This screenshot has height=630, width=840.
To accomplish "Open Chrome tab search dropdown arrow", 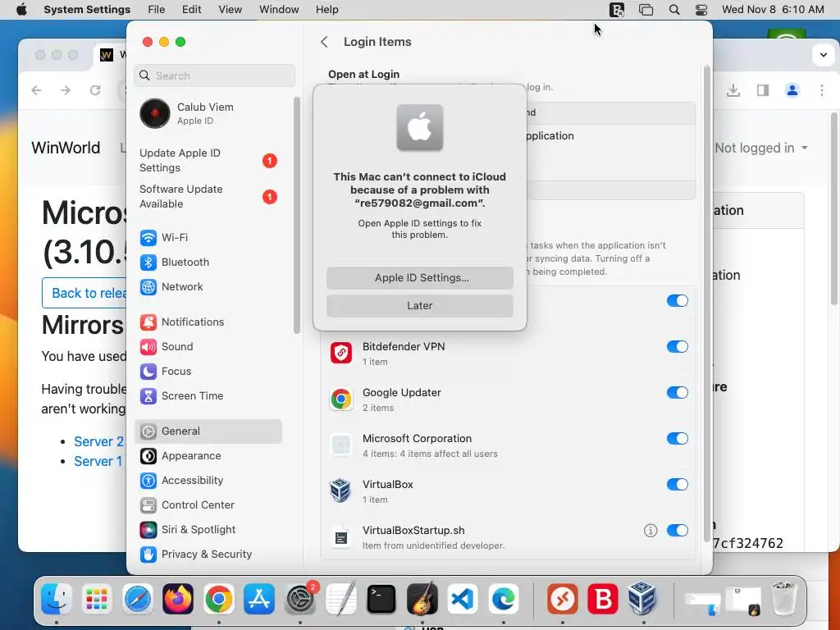I will tap(824, 55).
